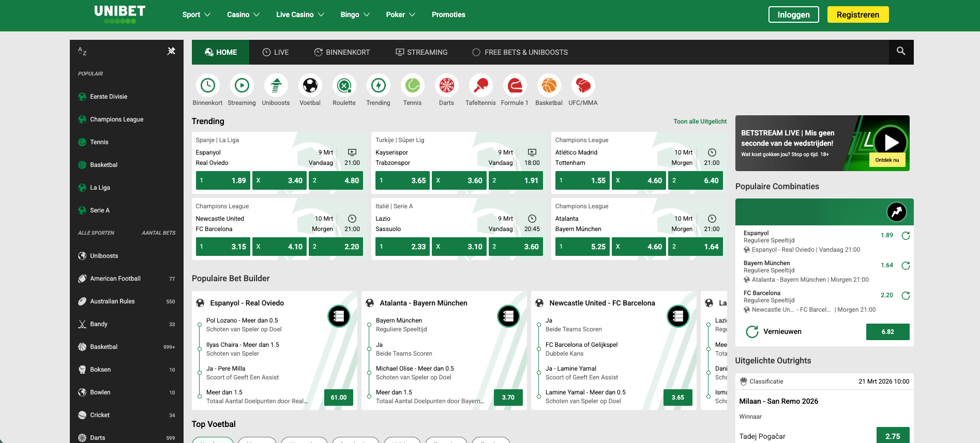
Task: Click the pin icon in sidebar header
Action: pos(171,51)
